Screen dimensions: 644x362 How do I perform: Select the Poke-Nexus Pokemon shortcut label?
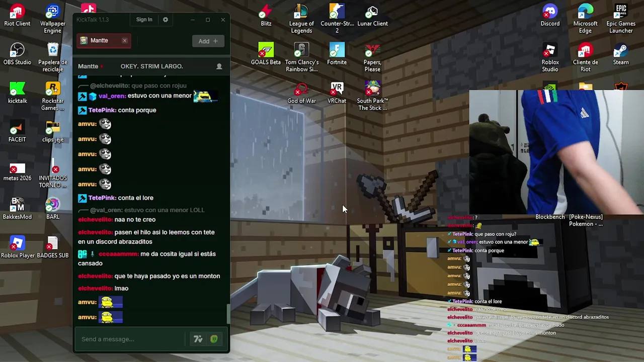click(x=586, y=220)
